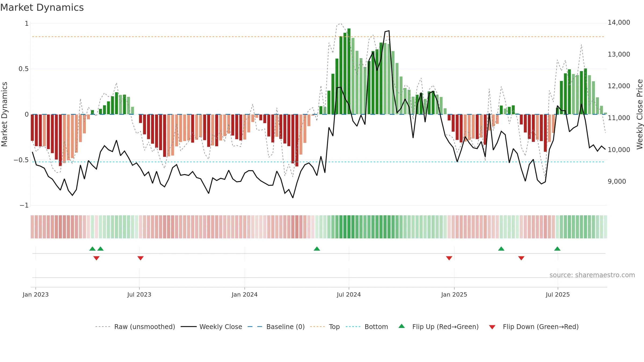
Task: Click the Jan 2024 axis label
Action: (x=245, y=294)
